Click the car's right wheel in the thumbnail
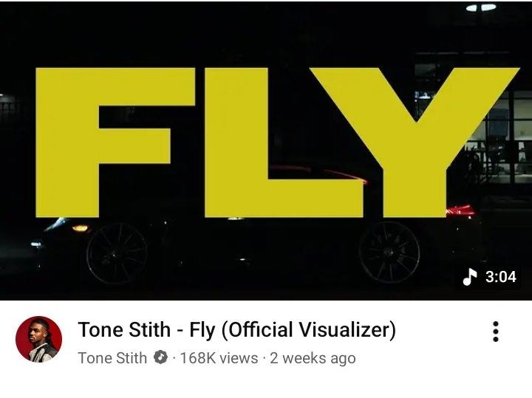This screenshot has width=532, height=398. point(389,251)
